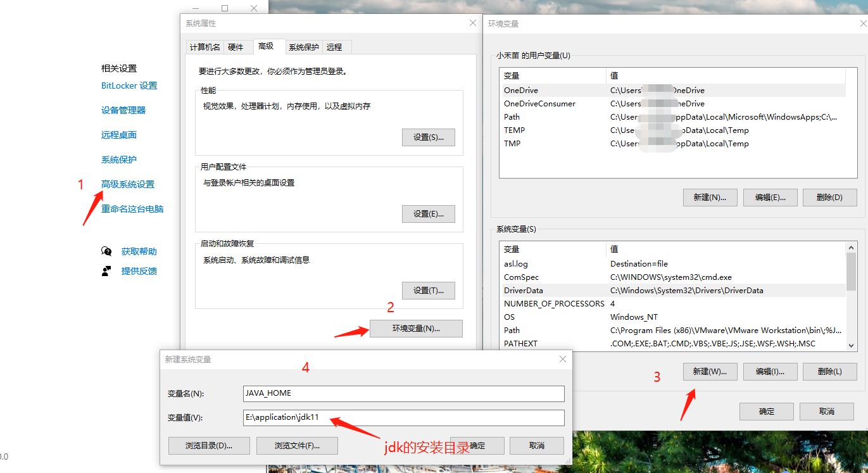Maximize the Settings window behind
This screenshot has width=868, height=473.
click(x=225, y=8)
